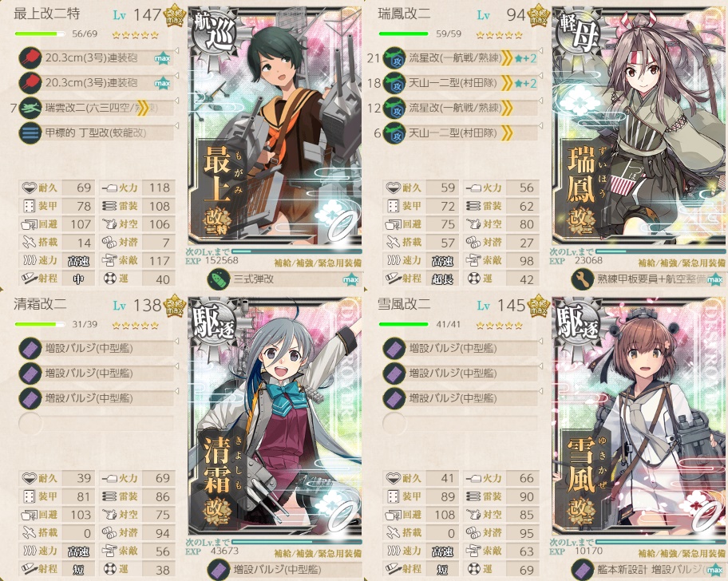This screenshot has height=581, width=728.
Task: Click the wrench icon for 熟練甲板要員+航空整備
Action: (x=583, y=279)
